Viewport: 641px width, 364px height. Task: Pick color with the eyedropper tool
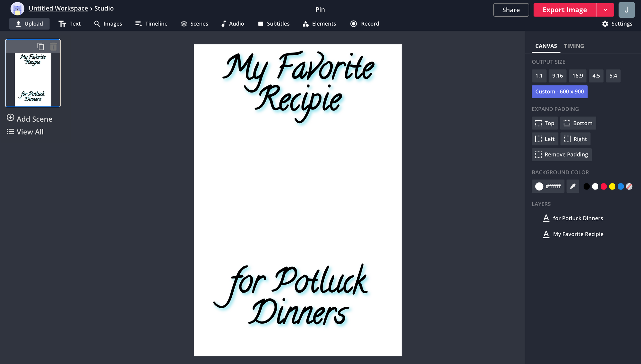pyautogui.click(x=573, y=186)
